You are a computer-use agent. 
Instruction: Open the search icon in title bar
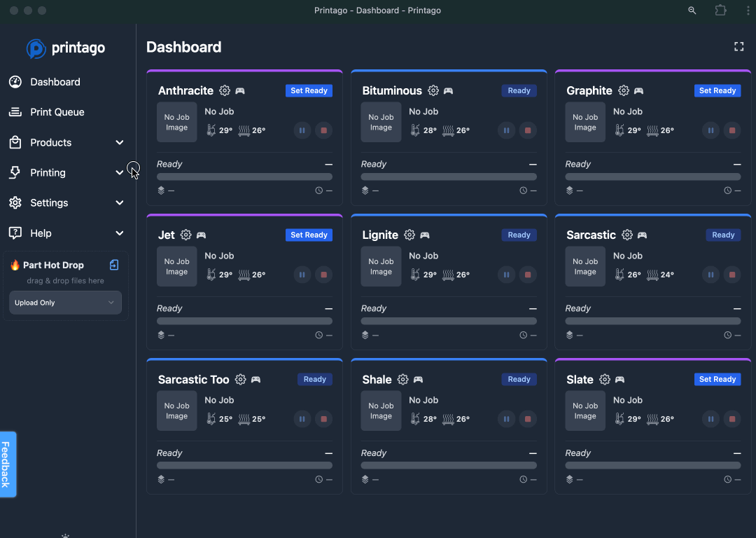click(x=692, y=11)
